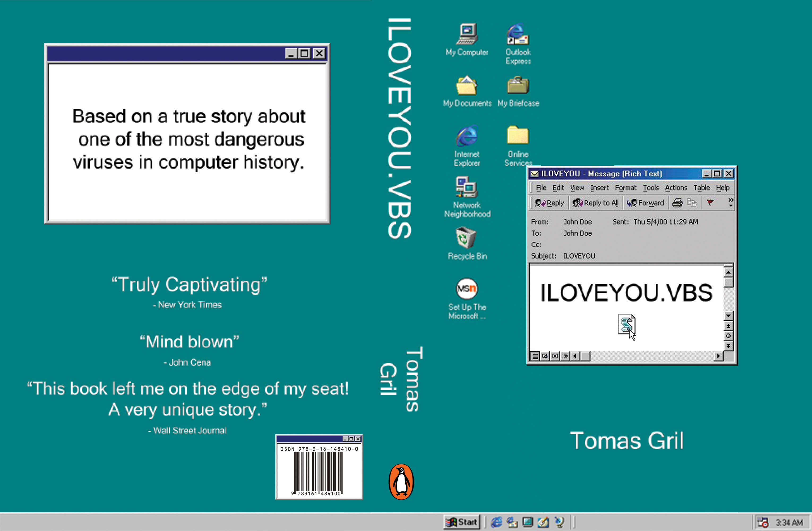The width and height of the screenshot is (812, 531).
Task: Switch to normal view button at bottom-left
Action: tap(535, 356)
